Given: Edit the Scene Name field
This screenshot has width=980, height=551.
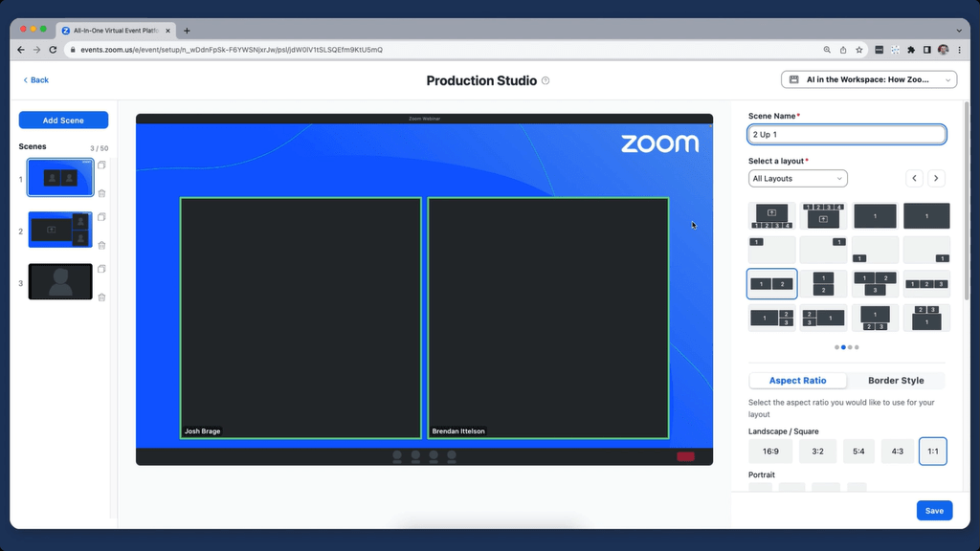Looking at the screenshot, I should coord(847,134).
